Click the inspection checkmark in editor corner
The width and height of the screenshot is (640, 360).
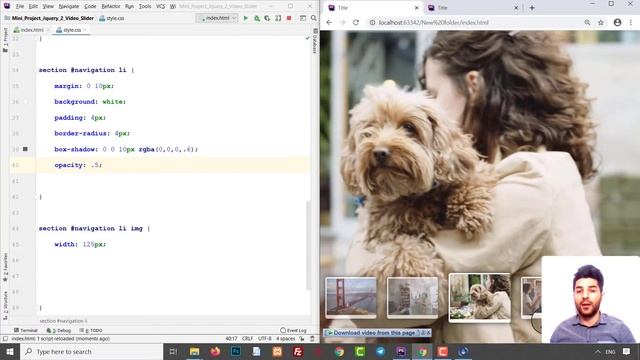click(x=307, y=38)
